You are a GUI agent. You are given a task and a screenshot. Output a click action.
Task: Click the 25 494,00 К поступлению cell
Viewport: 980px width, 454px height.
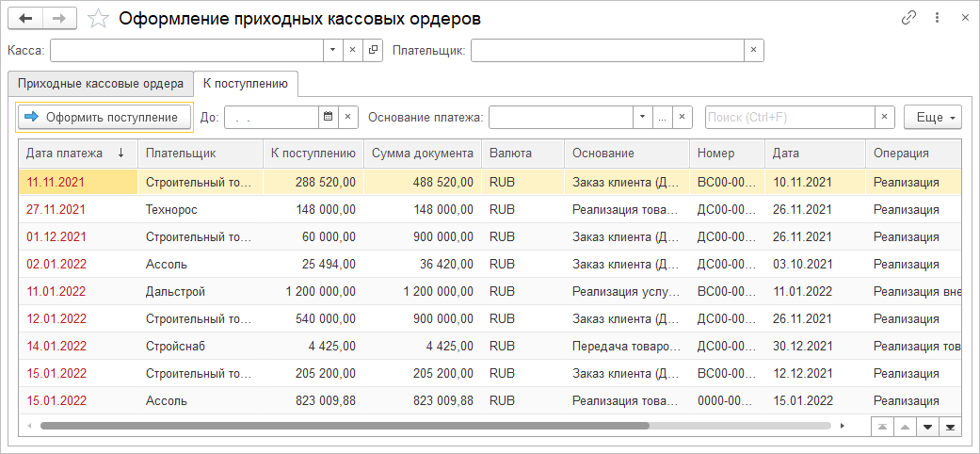pos(313,264)
